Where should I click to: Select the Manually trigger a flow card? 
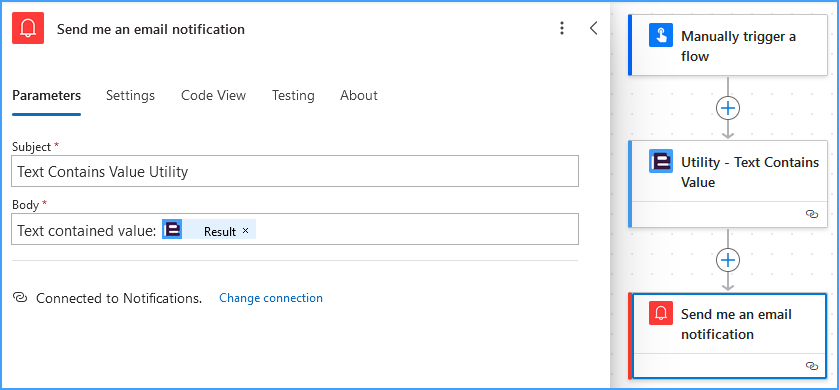point(728,45)
